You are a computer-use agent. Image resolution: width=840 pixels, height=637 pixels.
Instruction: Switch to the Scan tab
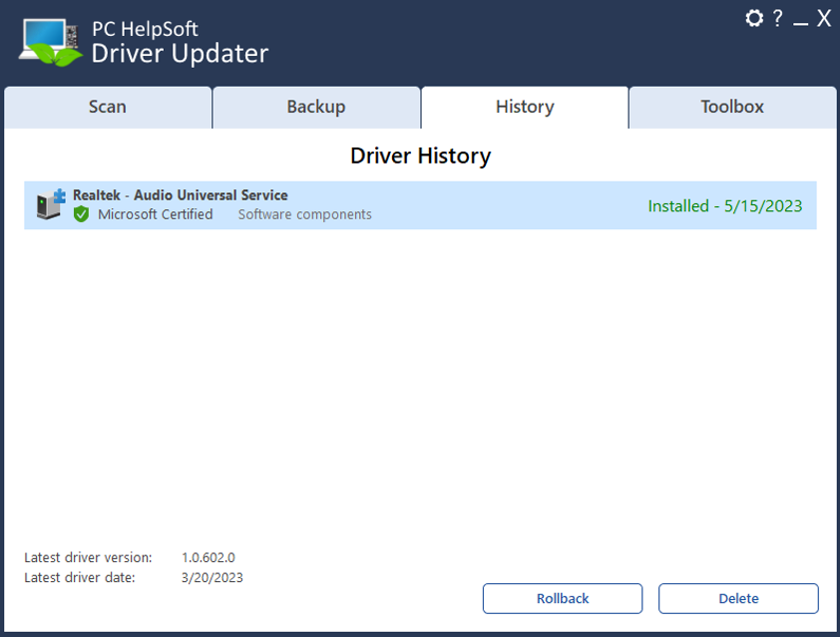click(108, 107)
